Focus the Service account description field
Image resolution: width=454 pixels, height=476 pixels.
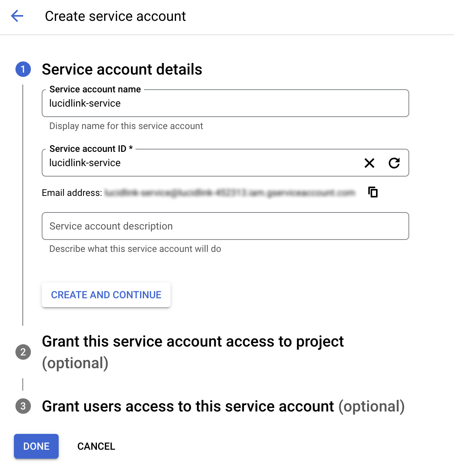(x=225, y=226)
